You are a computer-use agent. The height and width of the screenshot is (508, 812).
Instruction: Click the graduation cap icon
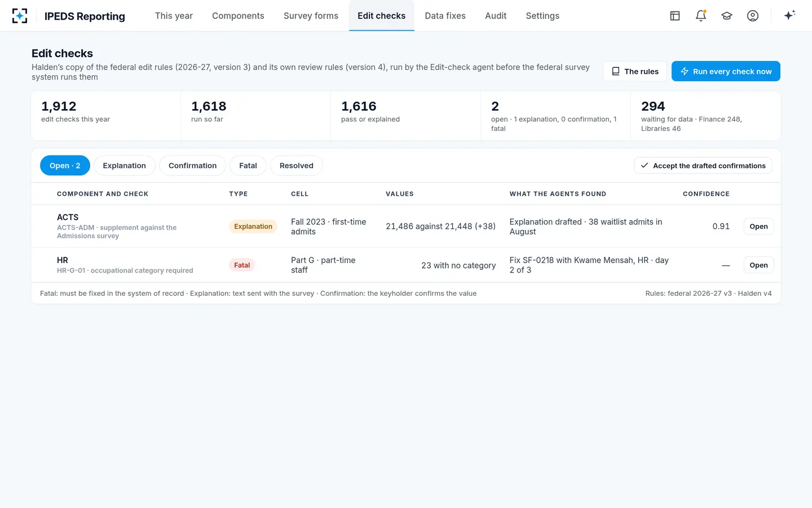[727, 16]
